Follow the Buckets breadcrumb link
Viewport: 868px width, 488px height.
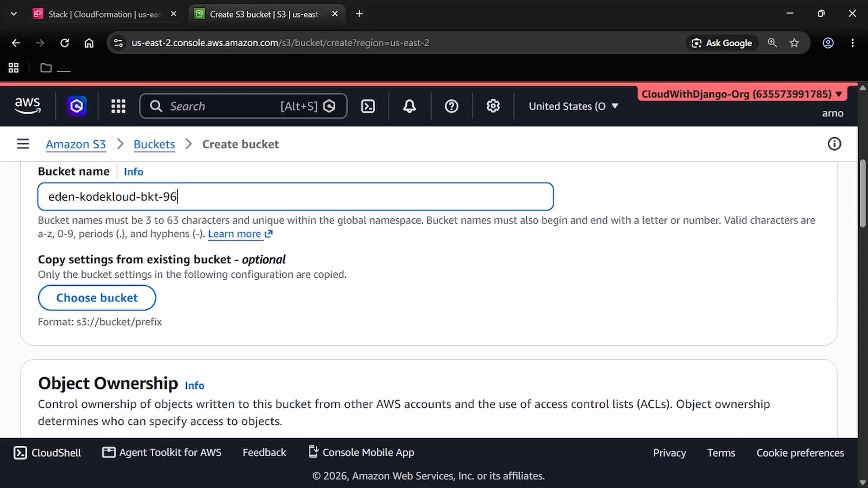click(154, 144)
